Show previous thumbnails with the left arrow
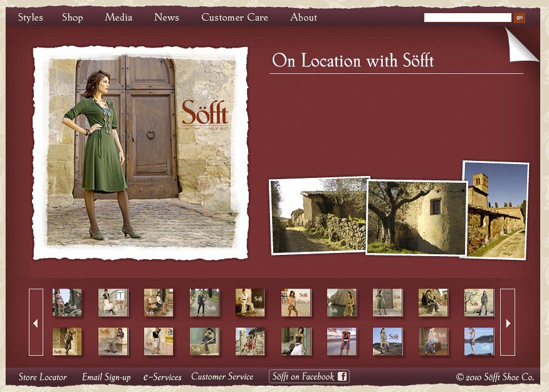Screen dimensions: 549x392 [x=36, y=322]
